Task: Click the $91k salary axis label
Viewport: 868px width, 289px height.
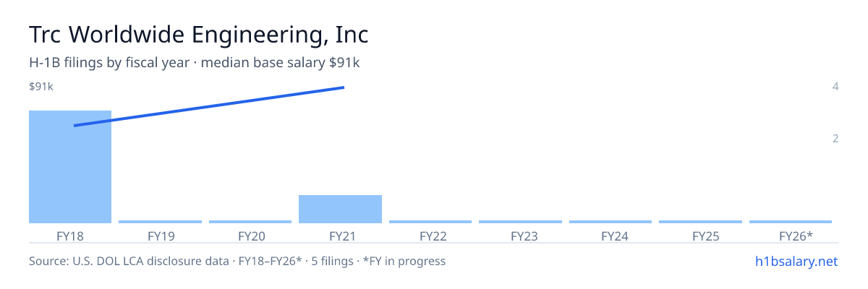Action: point(41,87)
